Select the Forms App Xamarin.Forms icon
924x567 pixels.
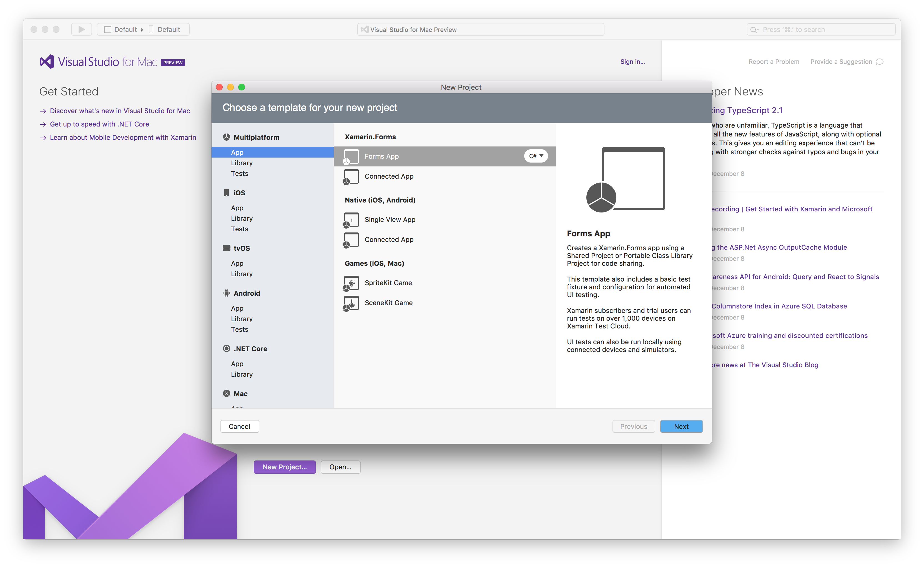[x=350, y=156]
